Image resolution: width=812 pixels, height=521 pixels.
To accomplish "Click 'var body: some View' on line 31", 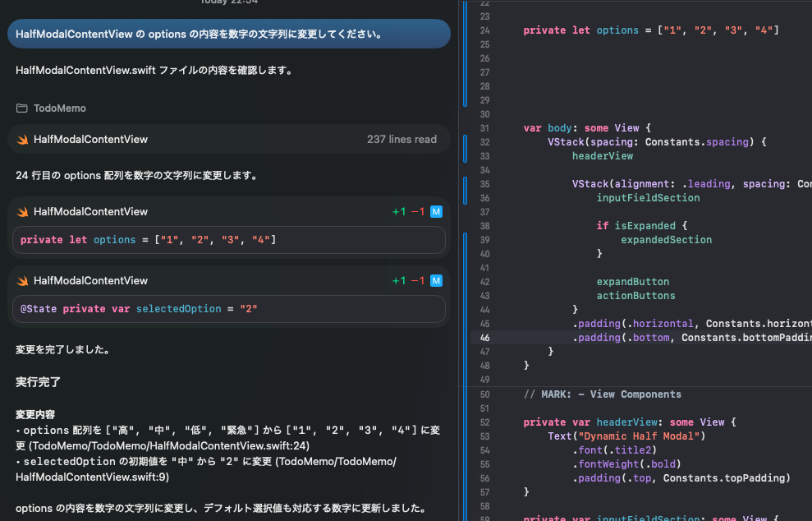I will [581, 128].
